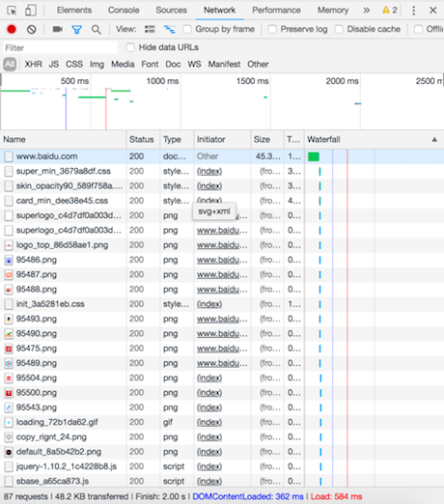
Task: Click the Filter text input field
Action: (x=61, y=47)
